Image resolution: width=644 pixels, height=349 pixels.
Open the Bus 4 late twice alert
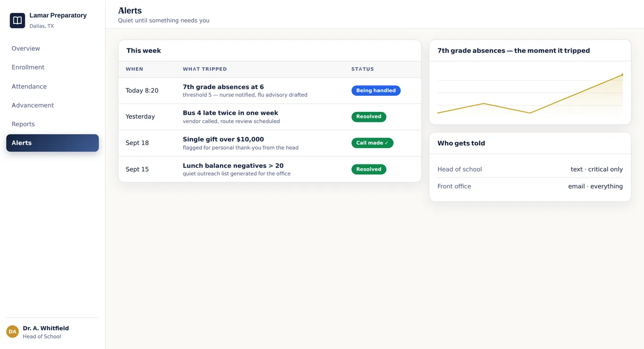click(x=230, y=113)
